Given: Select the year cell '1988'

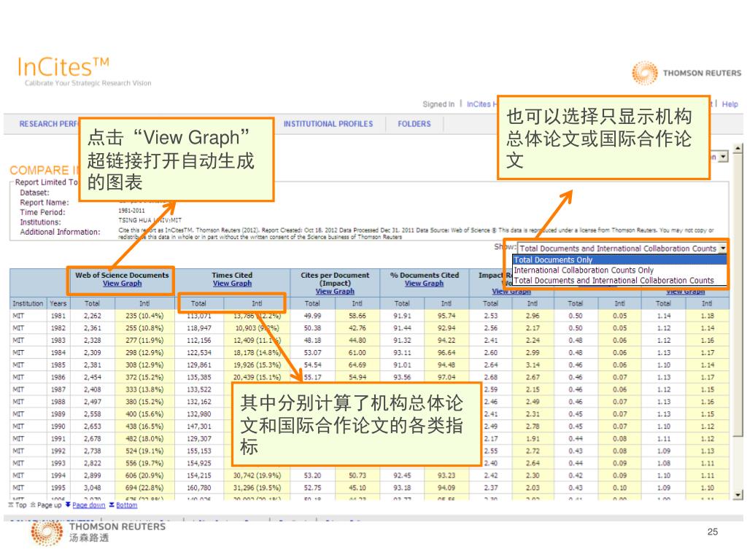Looking at the screenshot, I should (58, 402).
